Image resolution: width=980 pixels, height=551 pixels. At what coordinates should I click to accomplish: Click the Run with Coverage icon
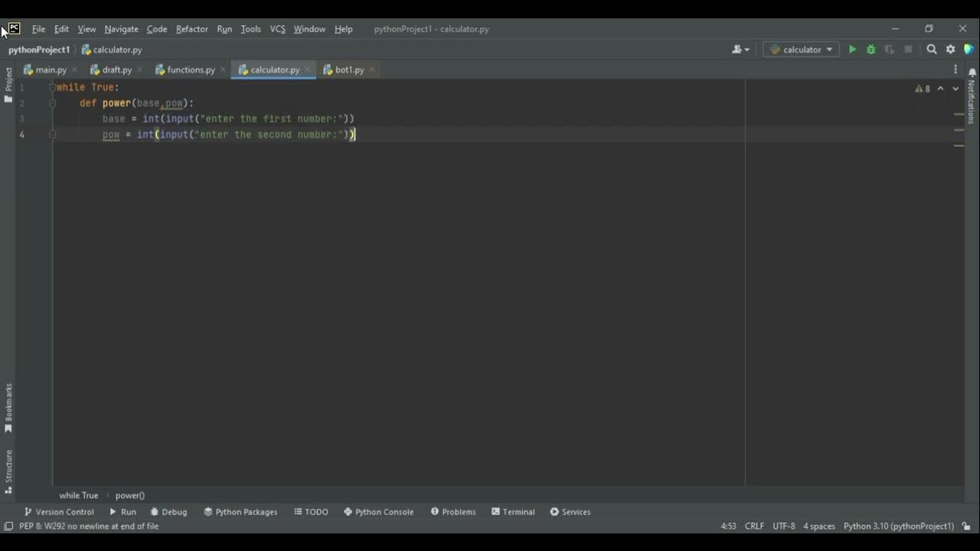[889, 49]
